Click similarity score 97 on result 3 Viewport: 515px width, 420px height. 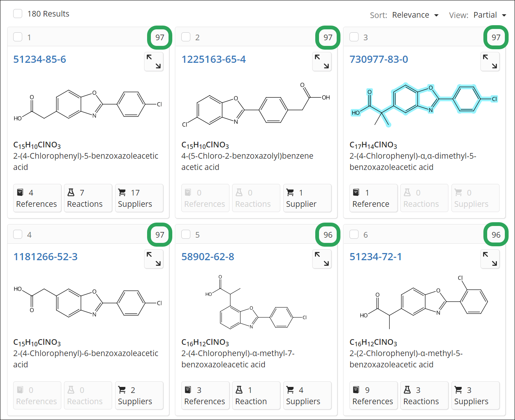click(496, 37)
